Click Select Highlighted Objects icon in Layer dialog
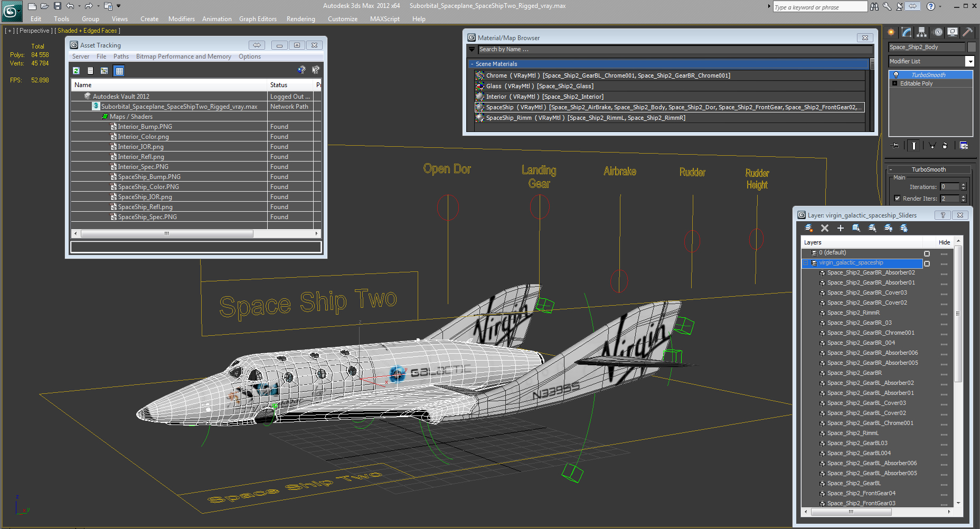The height and width of the screenshot is (529, 980). (856, 228)
